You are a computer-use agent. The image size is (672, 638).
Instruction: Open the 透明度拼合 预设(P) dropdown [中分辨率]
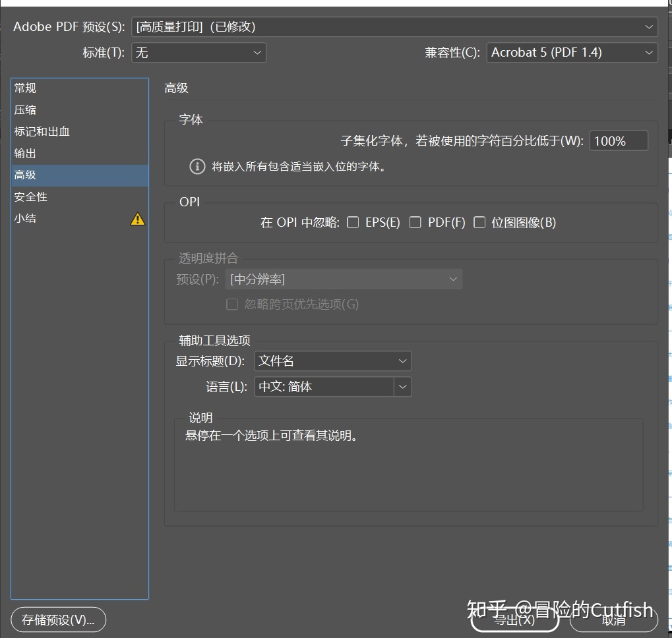tap(344, 279)
